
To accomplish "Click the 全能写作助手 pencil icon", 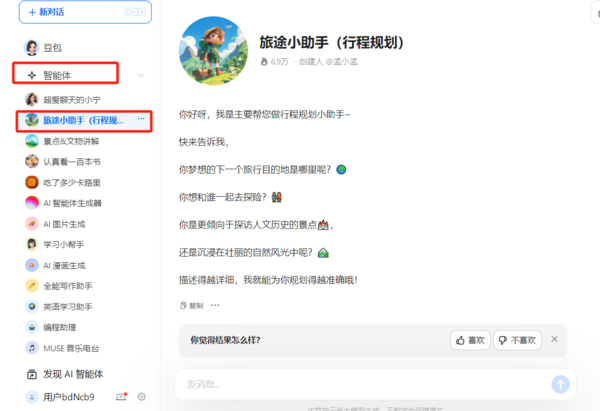I will (32, 285).
